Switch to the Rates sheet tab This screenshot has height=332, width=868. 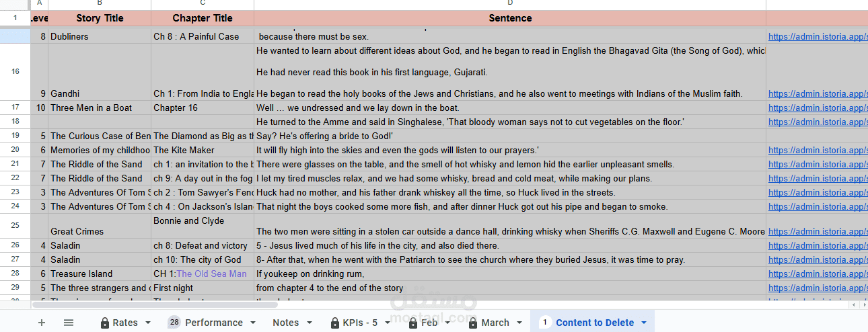(125, 323)
